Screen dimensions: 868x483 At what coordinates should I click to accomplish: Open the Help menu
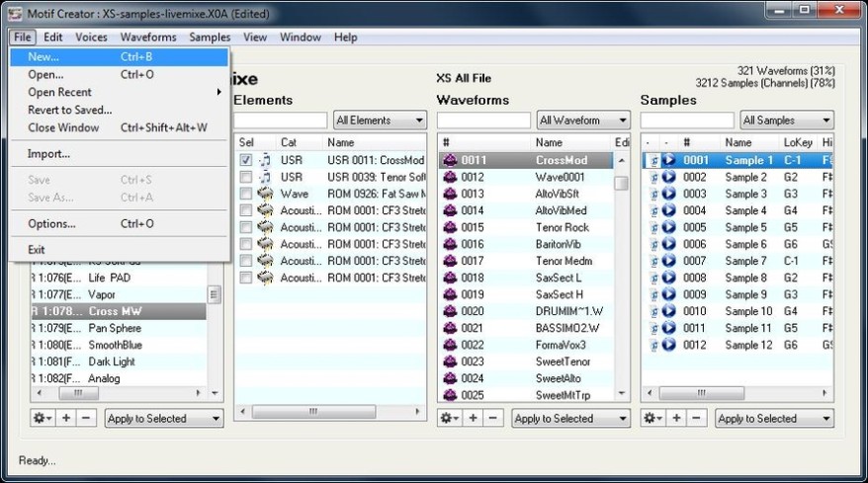coord(345,38)
